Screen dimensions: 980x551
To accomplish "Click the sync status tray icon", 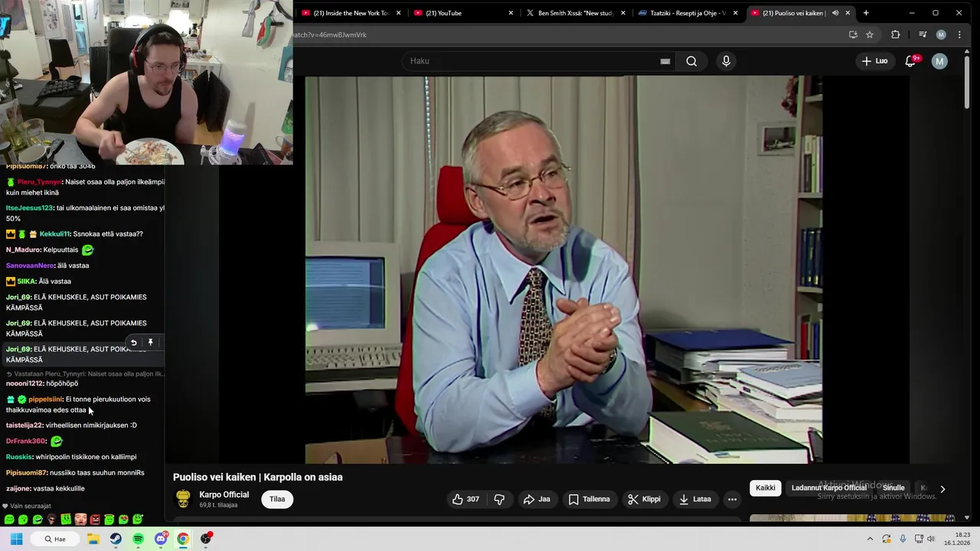I will [x=887, y=539].
